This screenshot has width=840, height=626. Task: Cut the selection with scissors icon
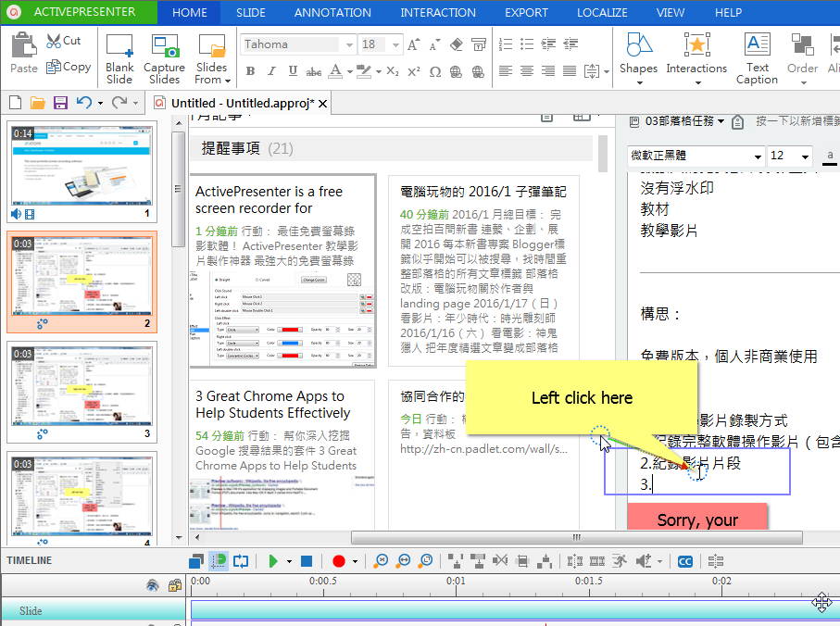coord(63,41)
